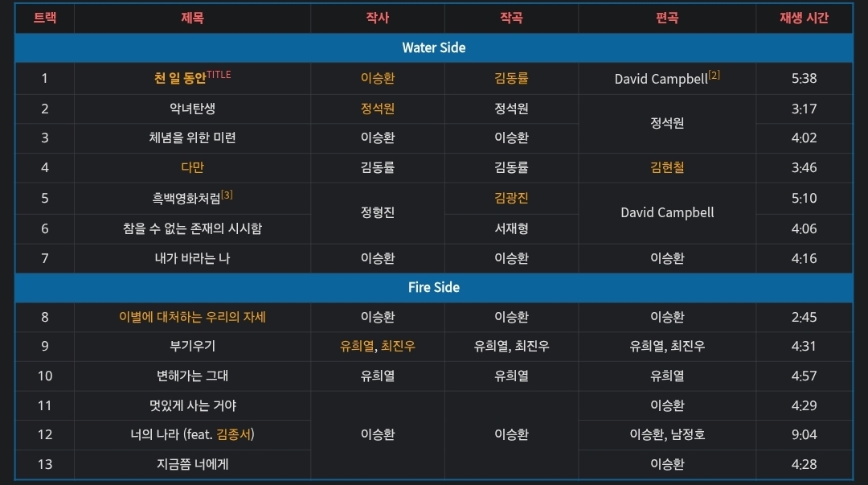
Task: Open the 김광진 composer link
Action: click(x=511, y=198)
